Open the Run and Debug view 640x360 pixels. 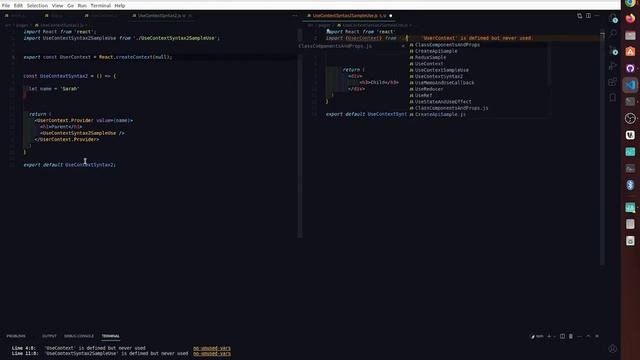(613, 66)
